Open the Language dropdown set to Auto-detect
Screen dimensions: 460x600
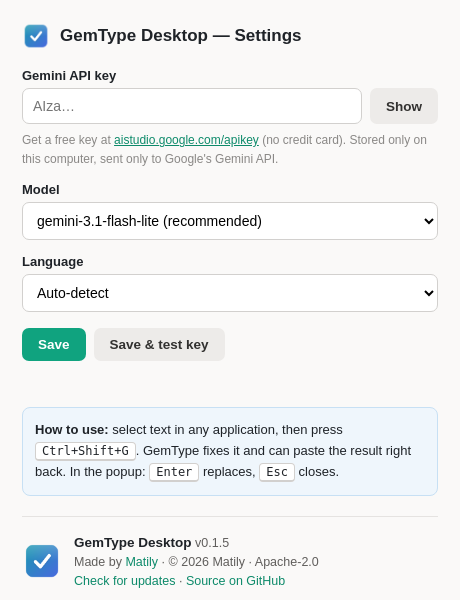[x=230, y=293]
